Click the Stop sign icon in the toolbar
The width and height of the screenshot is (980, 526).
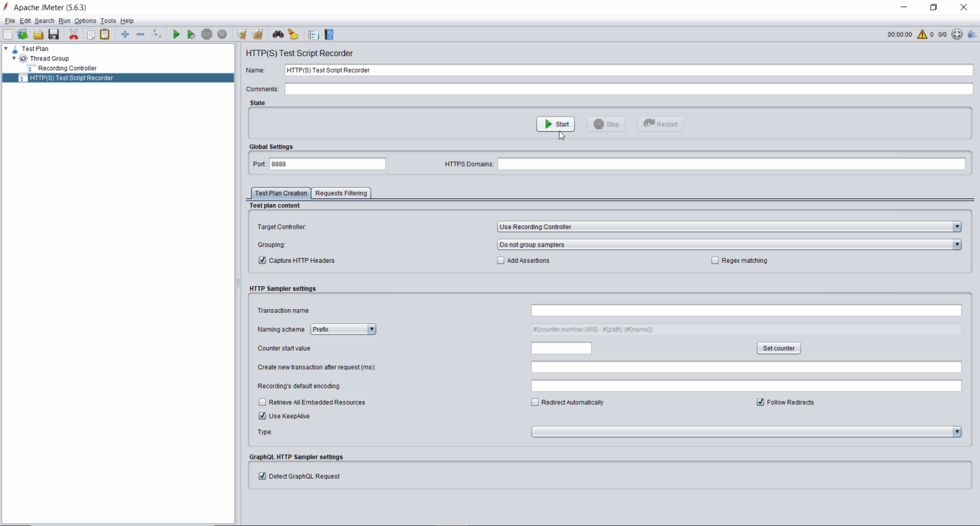[x=207, y=34]
